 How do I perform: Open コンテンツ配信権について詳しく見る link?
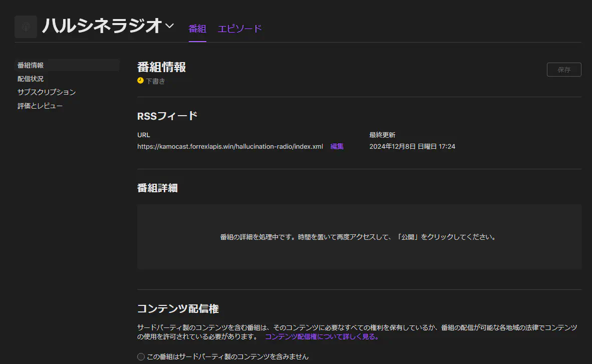coord(322,337)
